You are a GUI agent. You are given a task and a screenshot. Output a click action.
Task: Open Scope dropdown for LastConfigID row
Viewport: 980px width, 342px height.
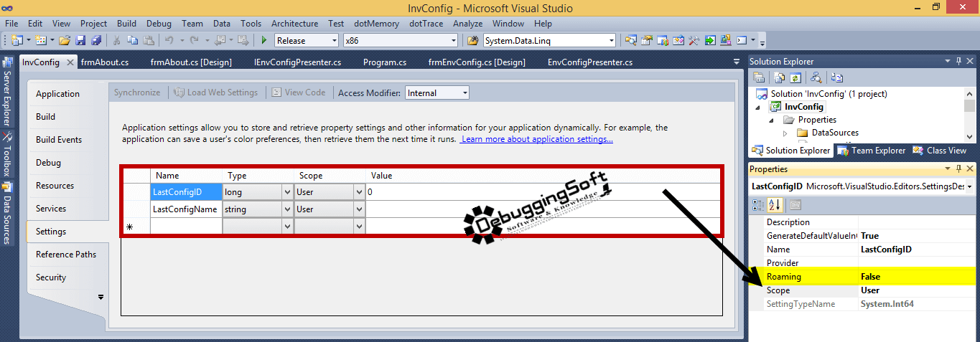pos(359,192)
